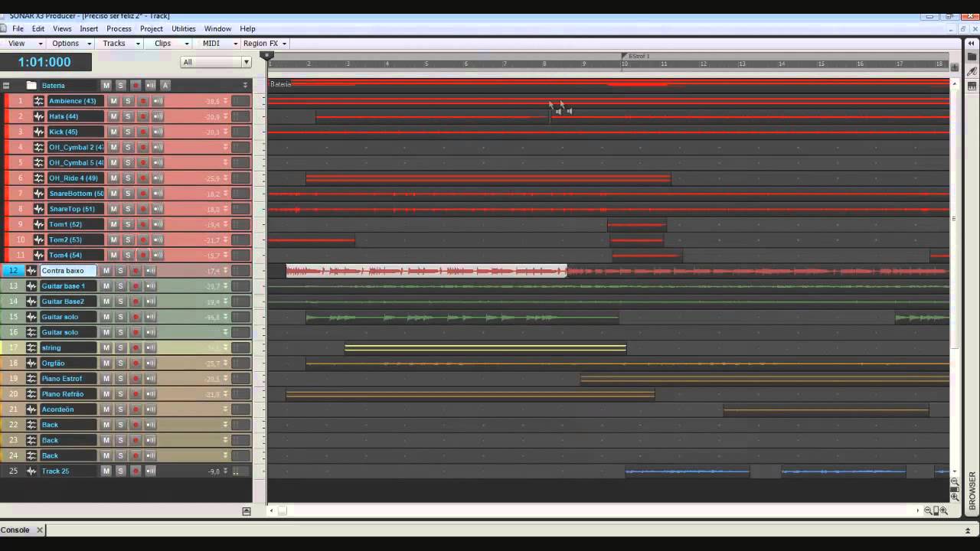Click the Ambience track type icon
This screenshot has height=551, width=980.
click(x=39, y=101)
